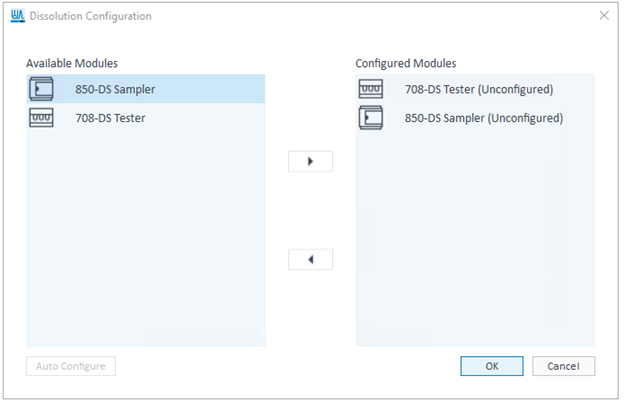
Task: Click the 850-DS Sampler icon in Available Modules
Action: [x=42, y=89]
